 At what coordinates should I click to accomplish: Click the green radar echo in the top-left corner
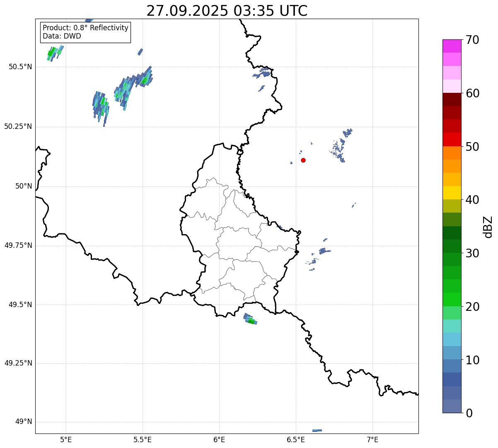pos(55,53)
